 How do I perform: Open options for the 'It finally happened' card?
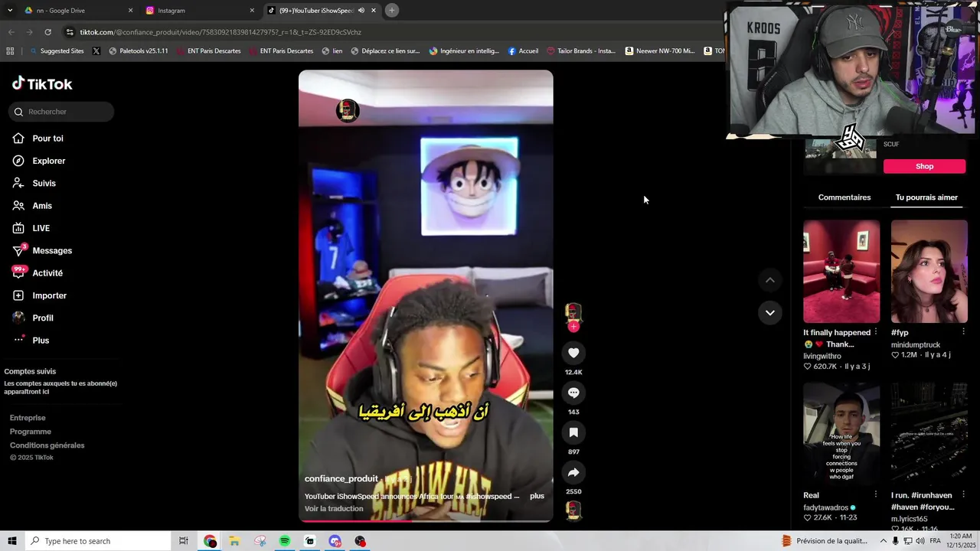(x=876, y=332)
